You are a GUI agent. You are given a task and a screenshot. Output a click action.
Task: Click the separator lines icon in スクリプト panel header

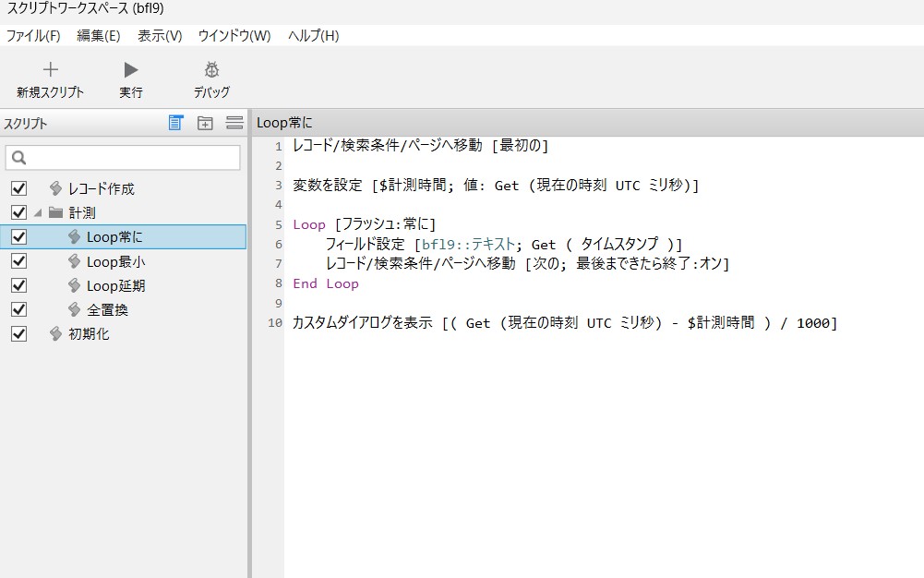tap(234, 123)
